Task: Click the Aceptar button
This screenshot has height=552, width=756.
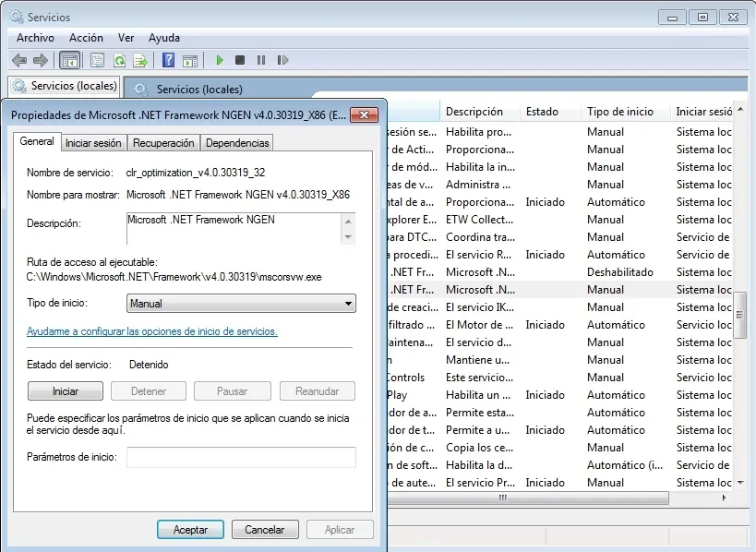Action: [x=190, y=529]
